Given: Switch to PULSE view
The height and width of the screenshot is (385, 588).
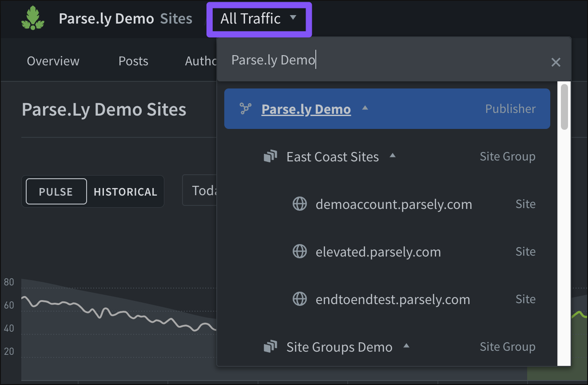Looking at the screenshot, I should tap(56, 192).
